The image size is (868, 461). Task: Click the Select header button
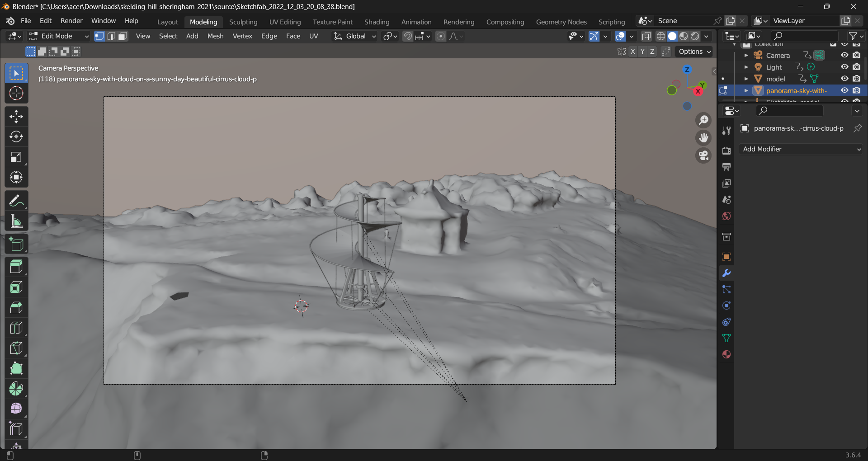point(168,36)
